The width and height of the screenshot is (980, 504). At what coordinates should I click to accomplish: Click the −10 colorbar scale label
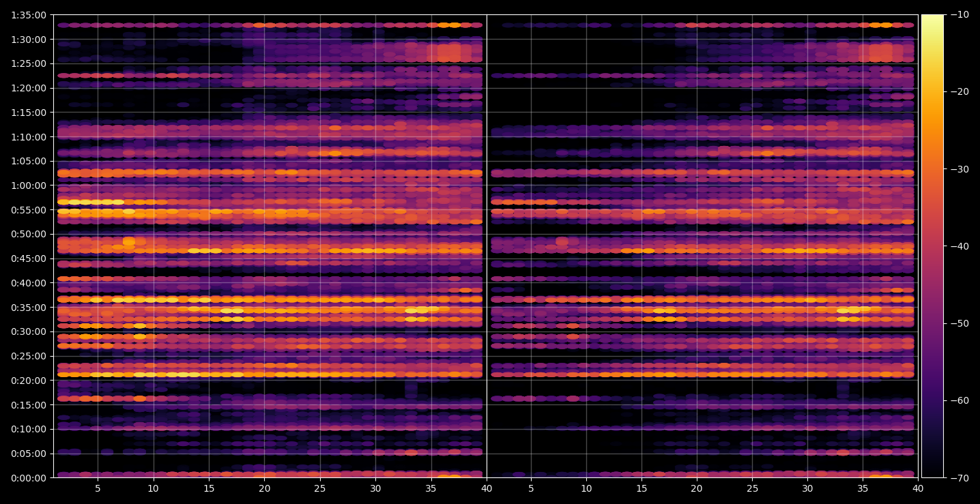[x=959, y=15]
